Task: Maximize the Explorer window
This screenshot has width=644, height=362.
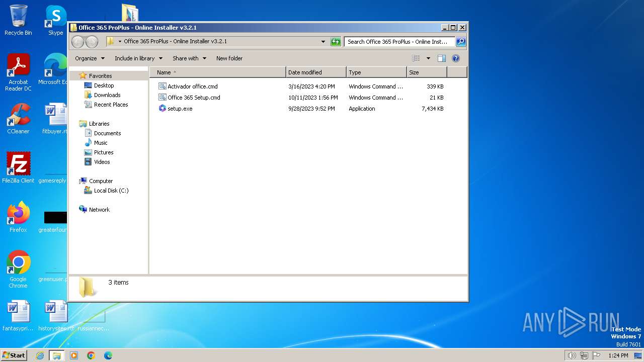Action: click(453, 28)
